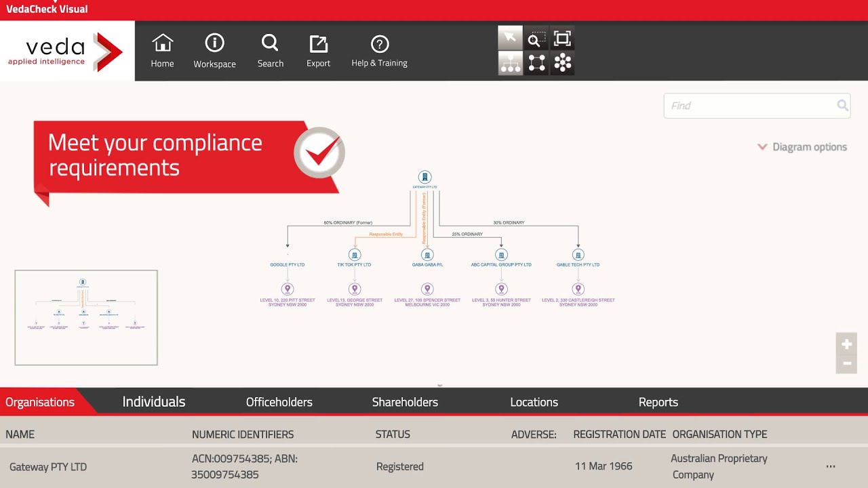Zoom out with the minus button
The width and height of the screenshot is (868, 488).
click(847, 363)
